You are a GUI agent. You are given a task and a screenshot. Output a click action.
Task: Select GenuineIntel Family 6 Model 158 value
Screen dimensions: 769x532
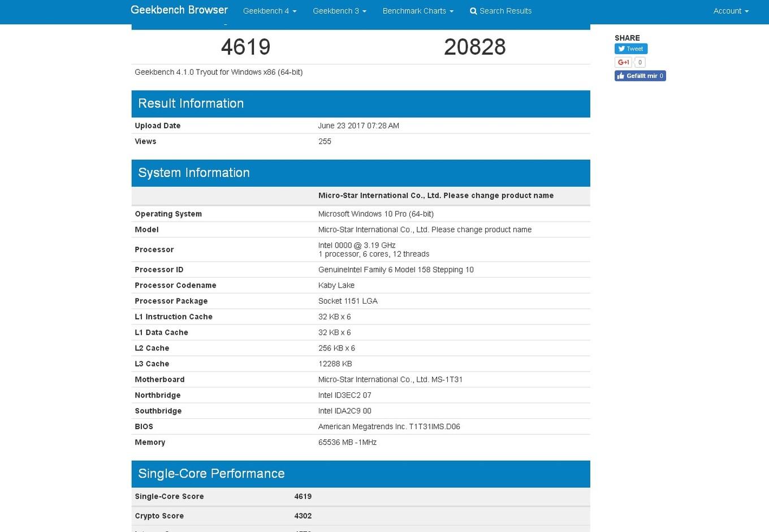396,270
